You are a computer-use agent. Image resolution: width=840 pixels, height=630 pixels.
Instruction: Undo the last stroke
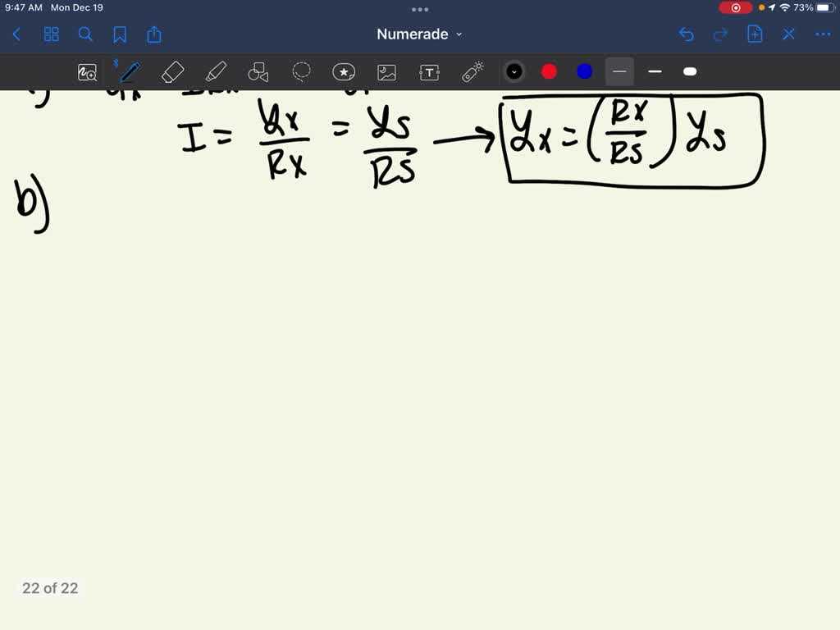click(x=687, y=34)
